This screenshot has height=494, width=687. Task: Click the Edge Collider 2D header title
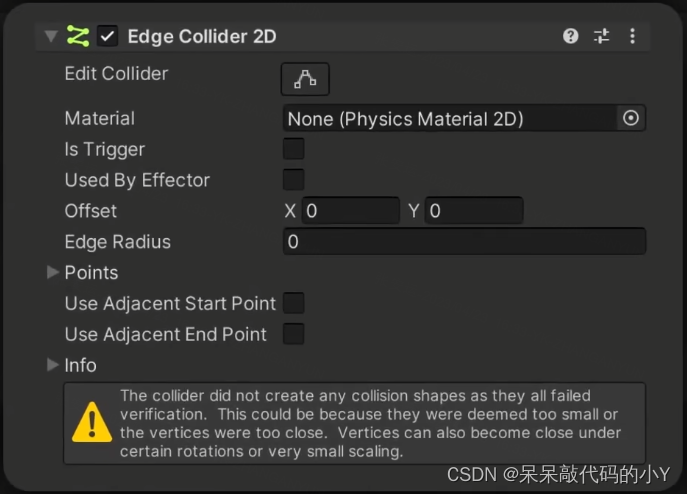[202, 36]
